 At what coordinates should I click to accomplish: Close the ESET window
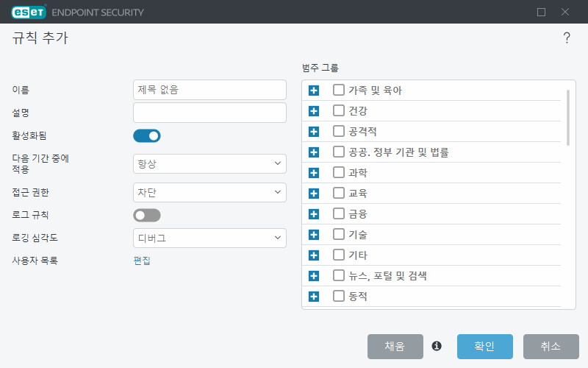coord(565,12)
